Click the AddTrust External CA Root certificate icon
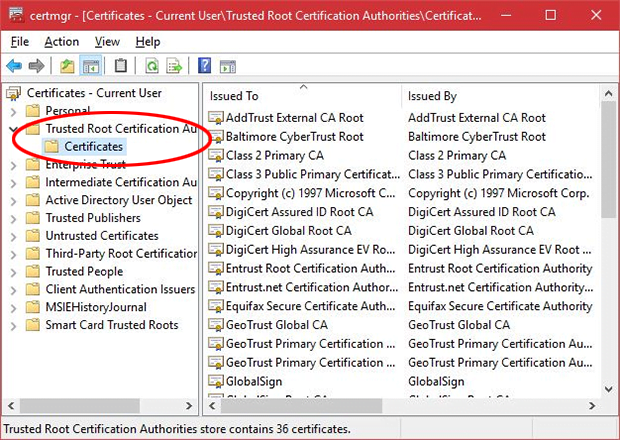This screenshot has height=440, width=620. coord(216,118)
